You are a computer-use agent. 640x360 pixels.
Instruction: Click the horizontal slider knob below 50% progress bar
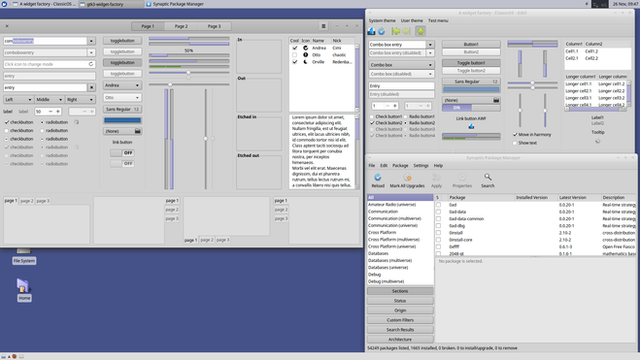tap(188, 73)
